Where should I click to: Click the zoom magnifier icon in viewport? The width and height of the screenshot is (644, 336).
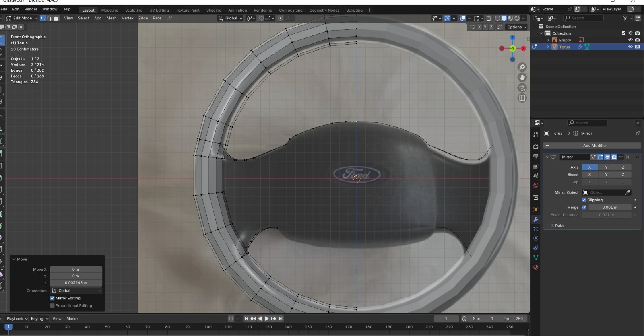522,67
